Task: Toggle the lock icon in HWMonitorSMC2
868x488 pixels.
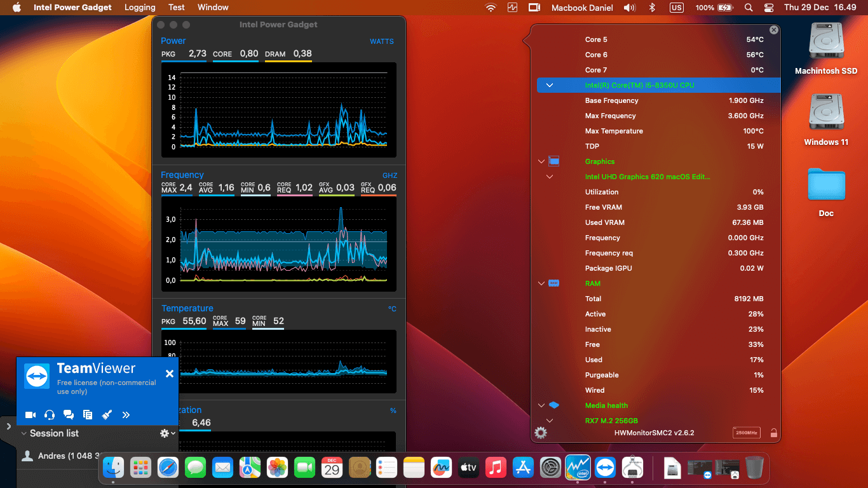Action: click(774, 433)
